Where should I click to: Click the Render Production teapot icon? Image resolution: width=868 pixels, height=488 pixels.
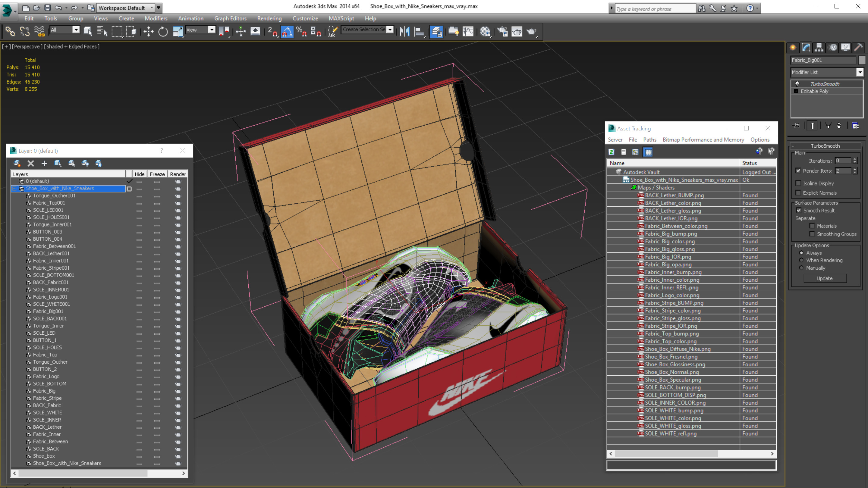(x=531, y=32)
